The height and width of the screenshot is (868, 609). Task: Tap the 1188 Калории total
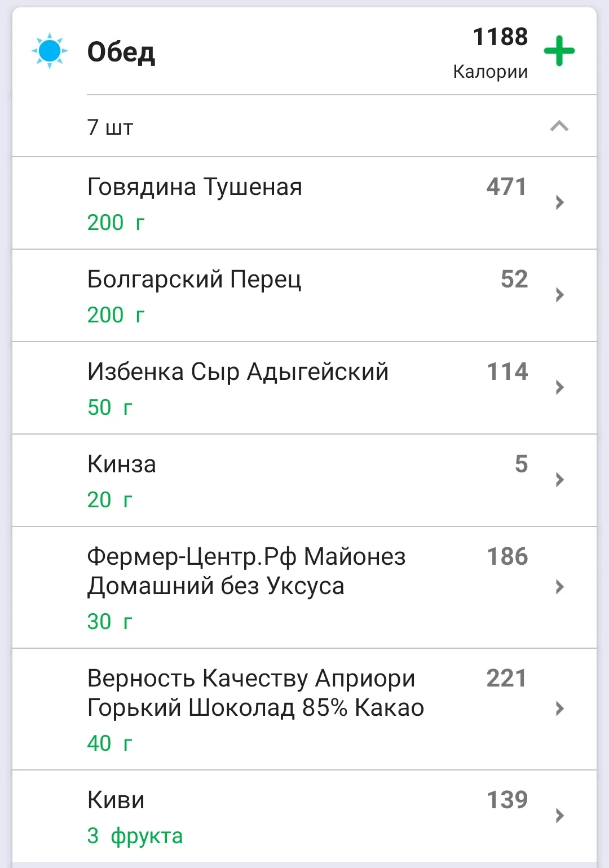coord(491,52)
